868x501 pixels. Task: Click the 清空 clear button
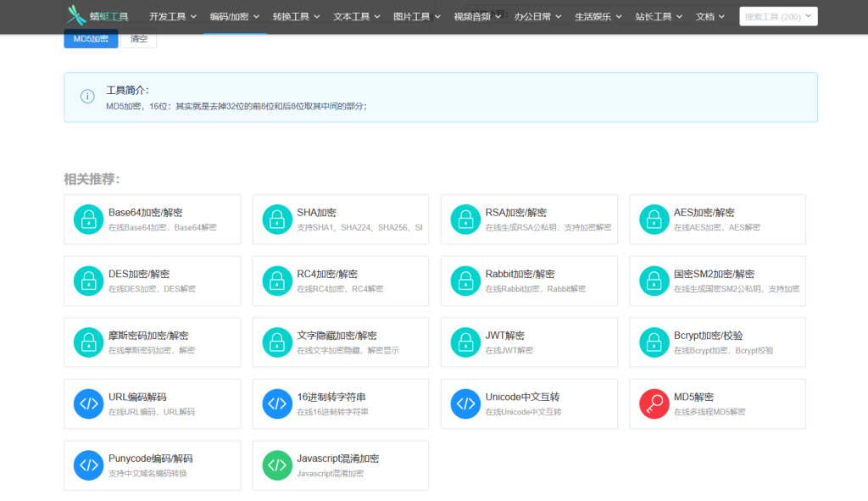(138, 38)
